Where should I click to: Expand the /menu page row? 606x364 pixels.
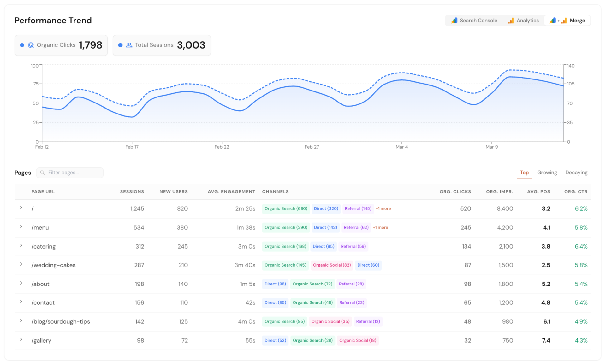[x=21, y=227]
